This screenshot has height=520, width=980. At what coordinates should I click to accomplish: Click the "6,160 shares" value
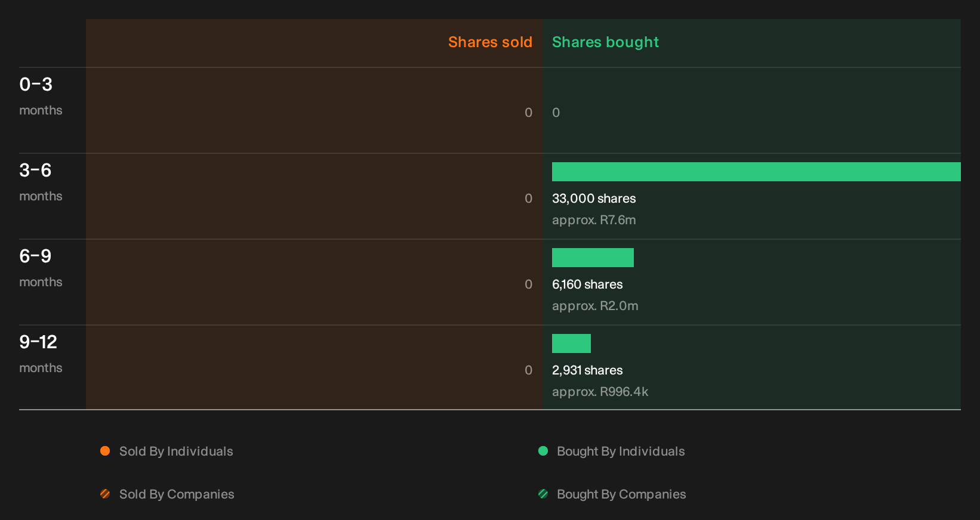587,284
